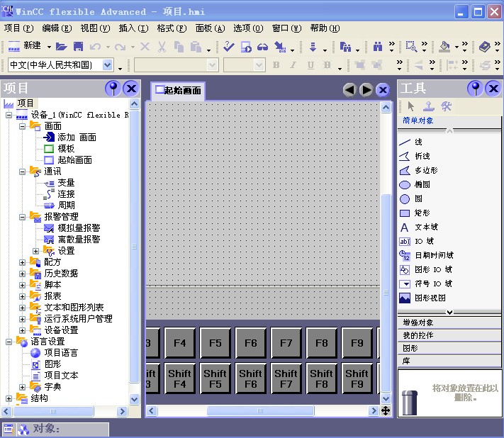Toggle bold formatting button

point(276,65)
